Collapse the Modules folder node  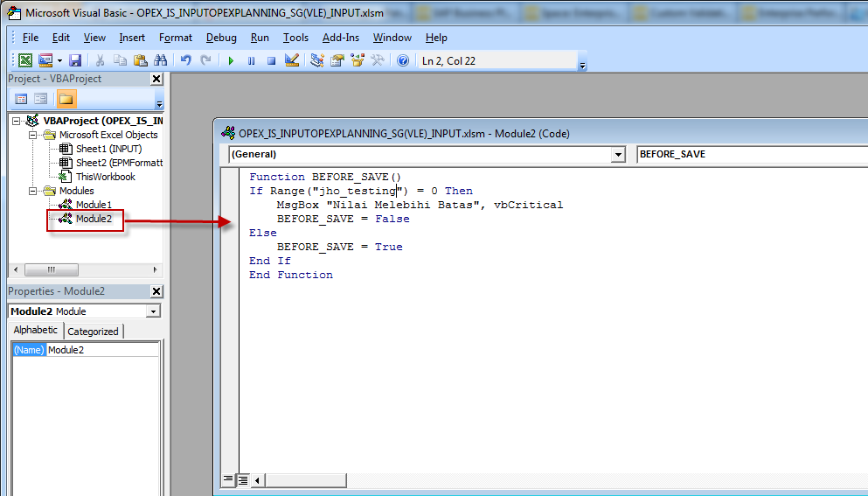click(32, 191)
